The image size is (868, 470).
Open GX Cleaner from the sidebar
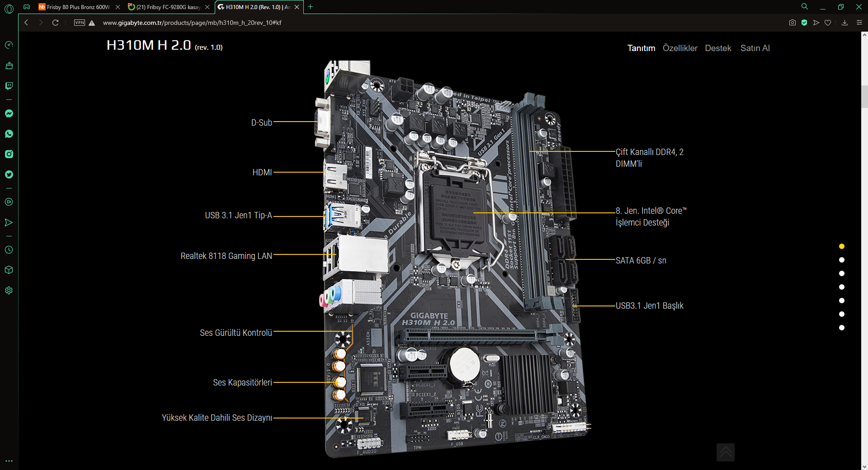[9, 66]
